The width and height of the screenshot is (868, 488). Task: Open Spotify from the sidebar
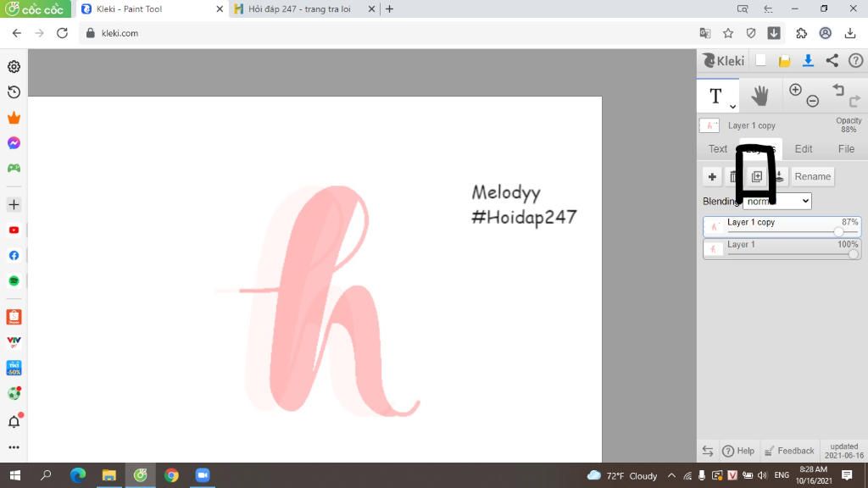coord(14,281)
